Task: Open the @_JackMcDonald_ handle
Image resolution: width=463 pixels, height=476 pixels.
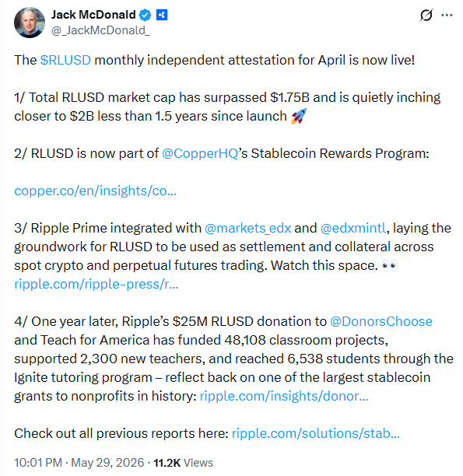Action: [100, 30]
